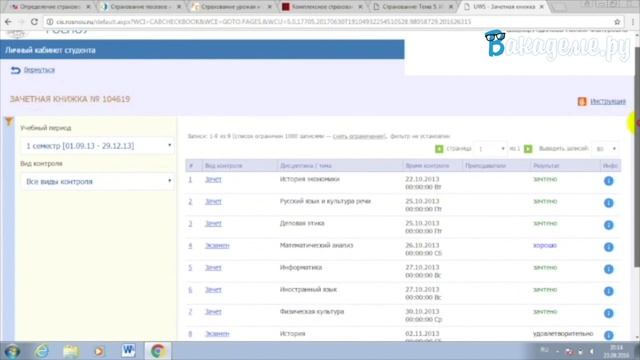
Task: Open info icon for Иностранный язык
Action: pos(609,291)
